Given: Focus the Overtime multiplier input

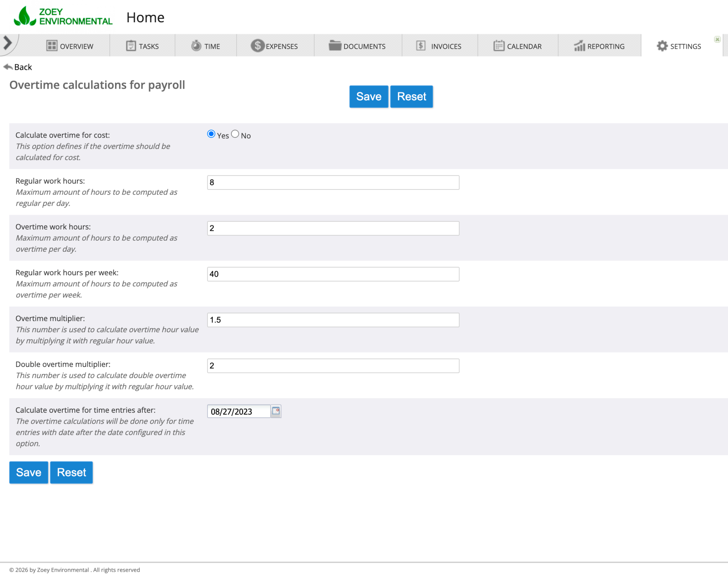Looking at the screenshot, I should pyautogui.click(x=333, y=320).
